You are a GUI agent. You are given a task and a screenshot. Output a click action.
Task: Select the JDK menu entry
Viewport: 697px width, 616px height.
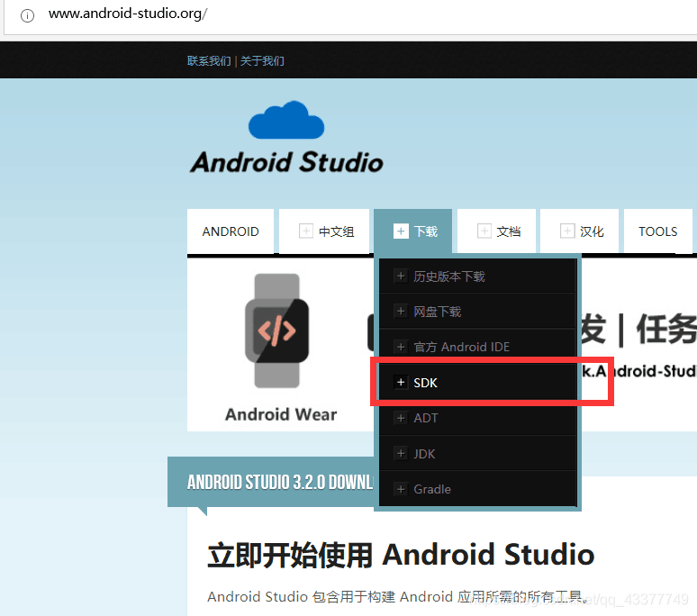pyautogui.click(x=478, y=453)
